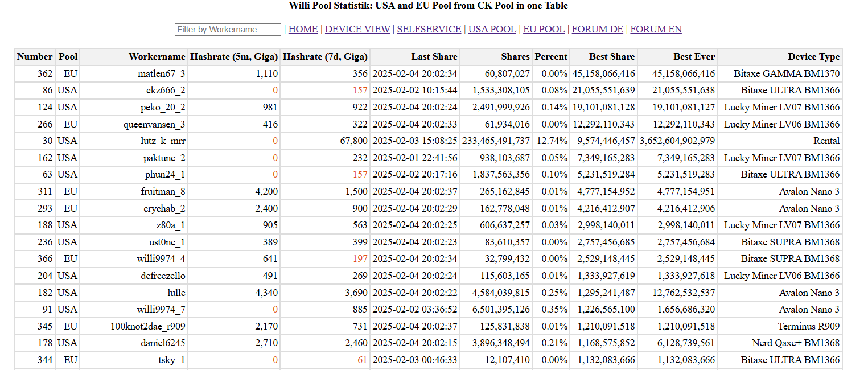Select workername 100knot2dae_r909
868x370 pixels.
(148, 326)
